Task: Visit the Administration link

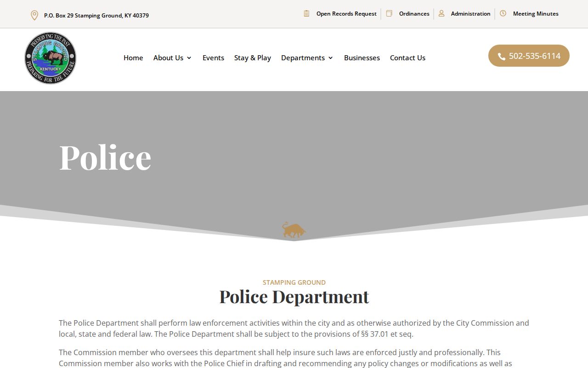Action: tap(470, 14)
